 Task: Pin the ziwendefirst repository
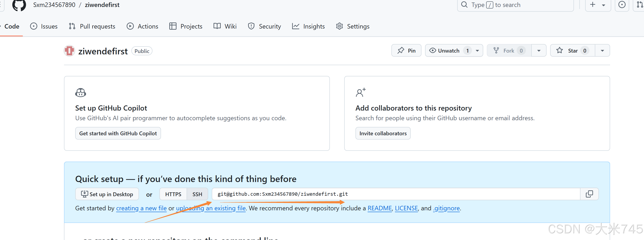pos(406,50)
